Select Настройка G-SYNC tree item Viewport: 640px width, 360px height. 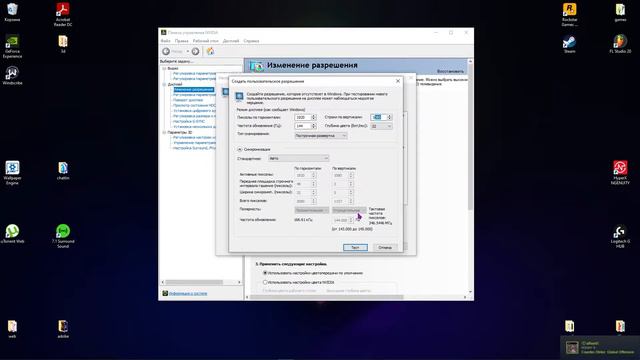[x=189, y=122]
